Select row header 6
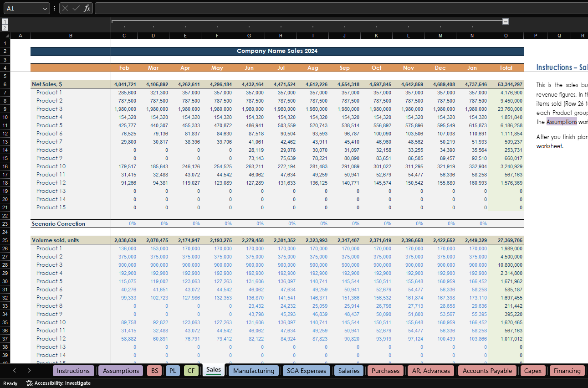 [5, 84]
